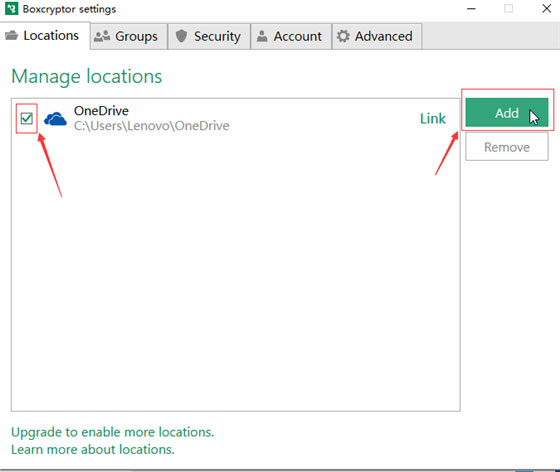Screen dimensions: 560x472
Task: Select the C:\Users\Lenovo\OneDrive path text
Action: coord(151,126)
